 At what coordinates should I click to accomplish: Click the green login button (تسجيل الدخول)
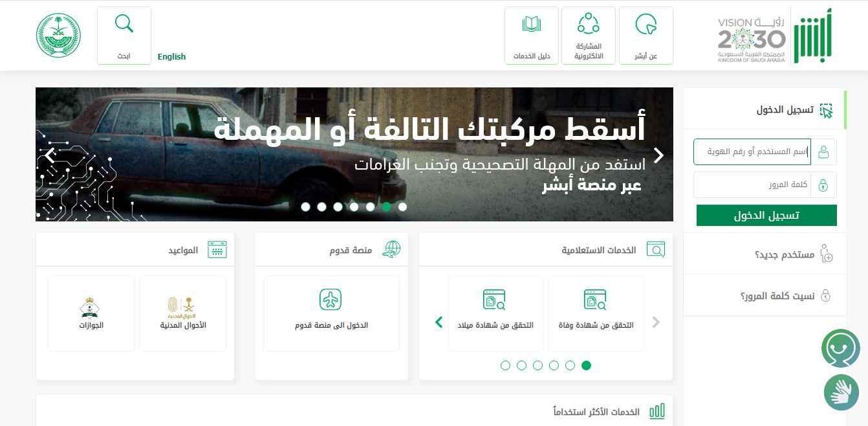766,216
